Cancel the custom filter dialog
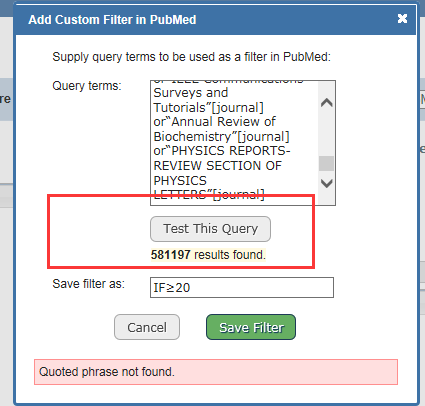The width and height of the screenshot is (425, 406). tap(147, 327)
